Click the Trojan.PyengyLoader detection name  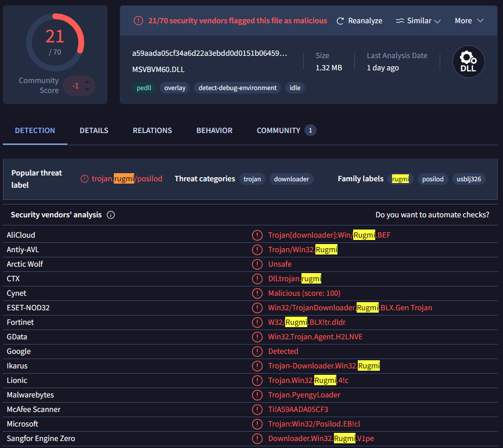click(x=304, y=395)
